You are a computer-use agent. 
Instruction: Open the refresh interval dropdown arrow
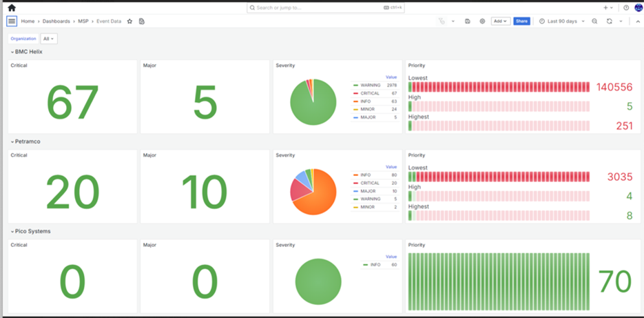(621, 21)
